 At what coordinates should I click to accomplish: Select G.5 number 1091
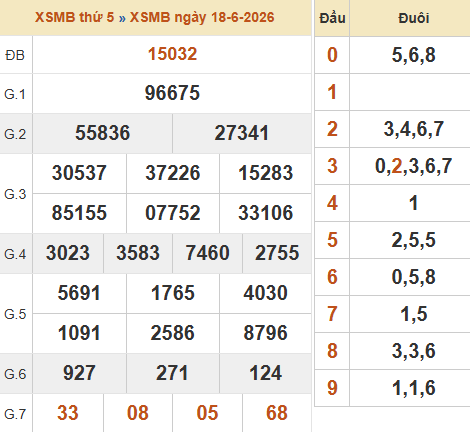click(79, 333)
